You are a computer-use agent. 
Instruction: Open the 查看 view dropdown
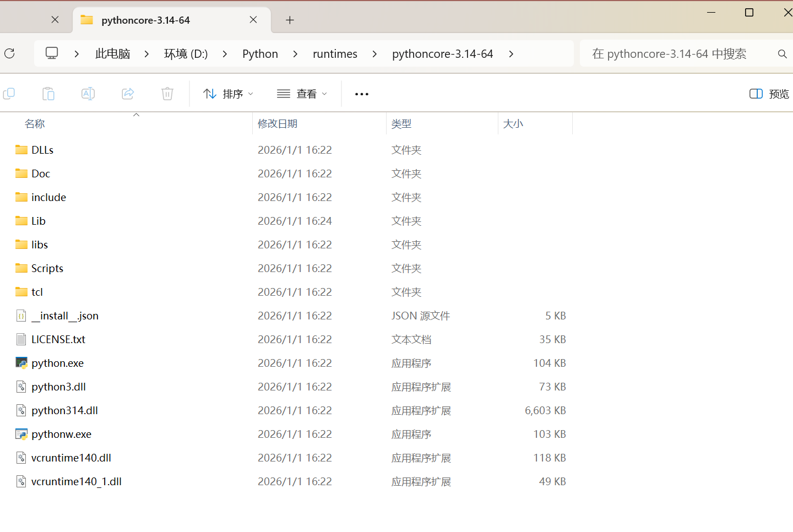tap(302, 94)
